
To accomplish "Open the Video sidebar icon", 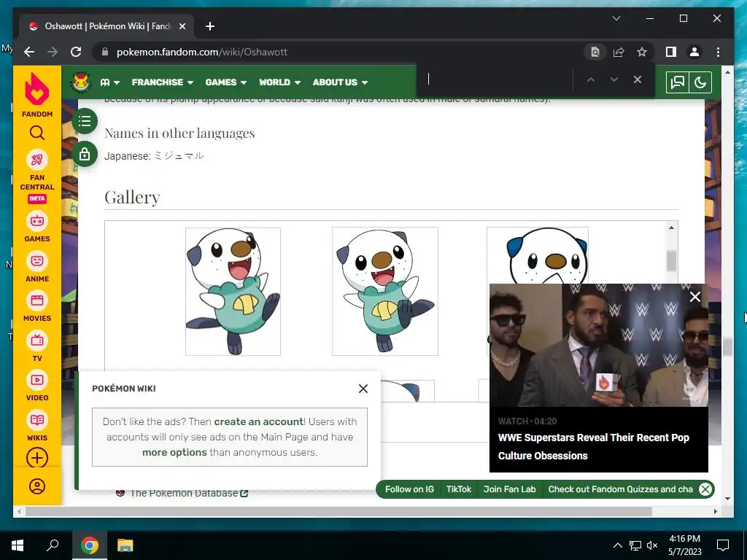I will 37,380.
